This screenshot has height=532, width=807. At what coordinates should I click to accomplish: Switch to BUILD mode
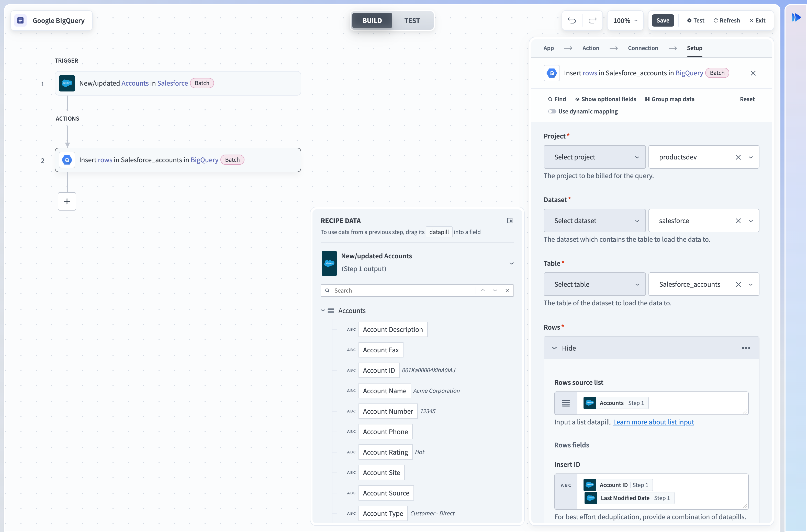[x=372, y=21]
